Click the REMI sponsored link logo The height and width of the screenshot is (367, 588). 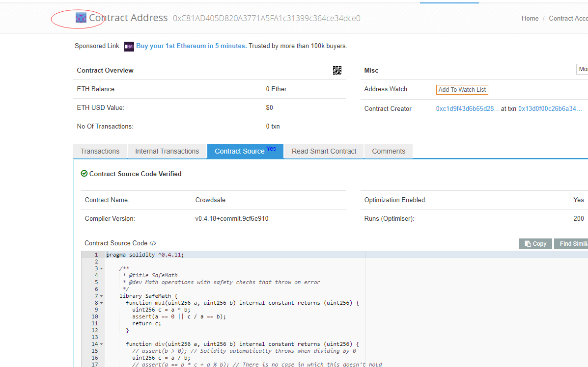coord(129,46)
